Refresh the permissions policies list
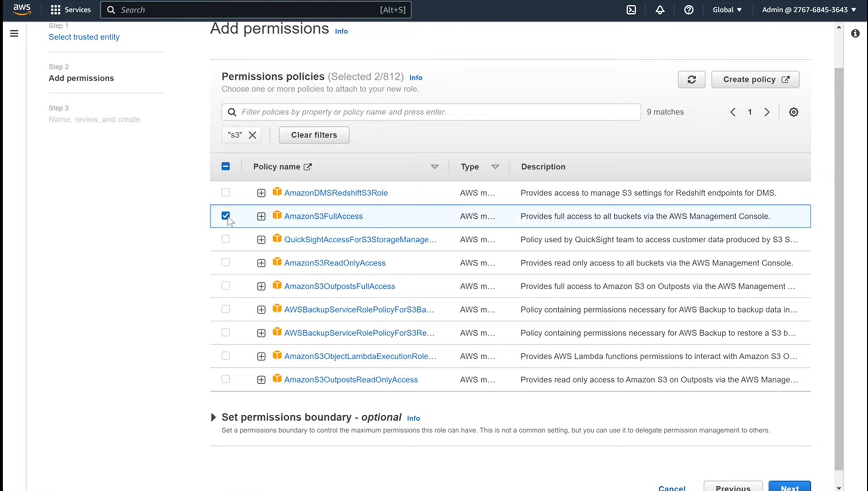Screen dimensions: 868x491 (x=691, y=80)
